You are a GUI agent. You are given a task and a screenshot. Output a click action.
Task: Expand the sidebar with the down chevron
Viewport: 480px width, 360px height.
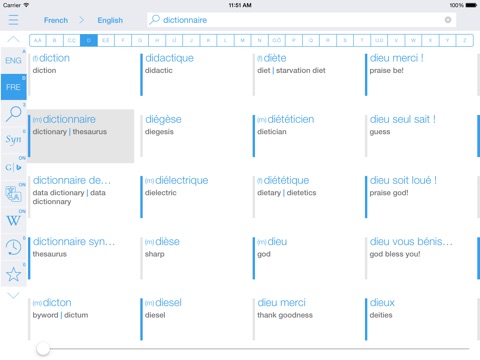pyautogui.click(x=13, y=295)
